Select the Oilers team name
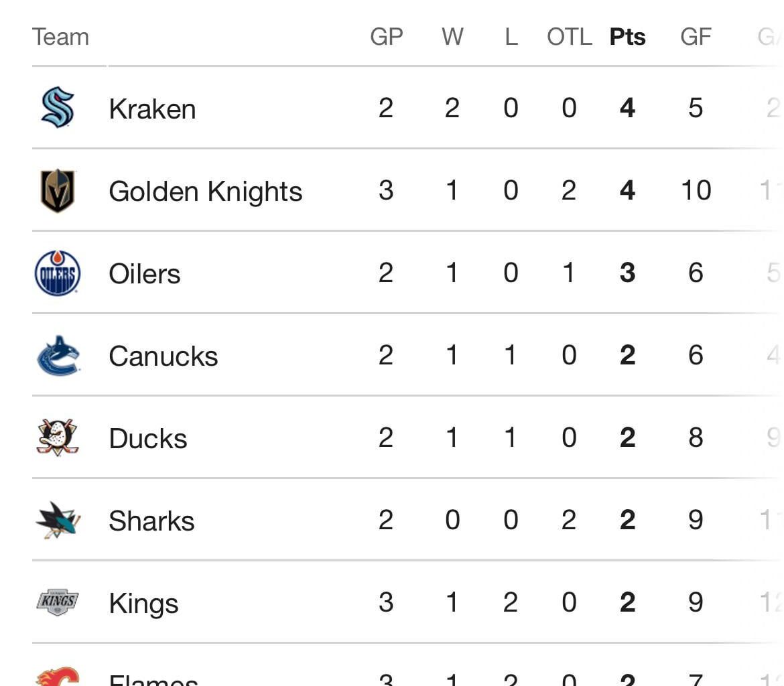Viewport: 784px width, 686px height. click(x=144, y=274)
